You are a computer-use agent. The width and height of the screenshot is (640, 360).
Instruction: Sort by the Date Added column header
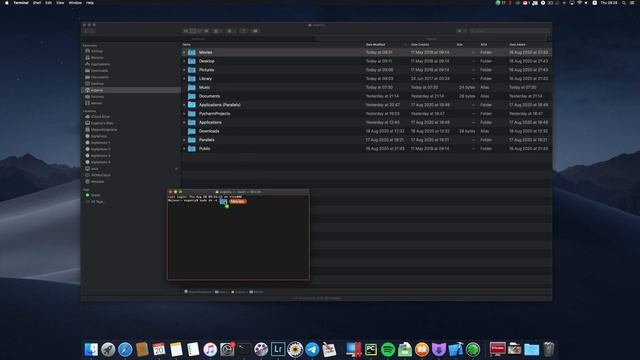[518, 44]
